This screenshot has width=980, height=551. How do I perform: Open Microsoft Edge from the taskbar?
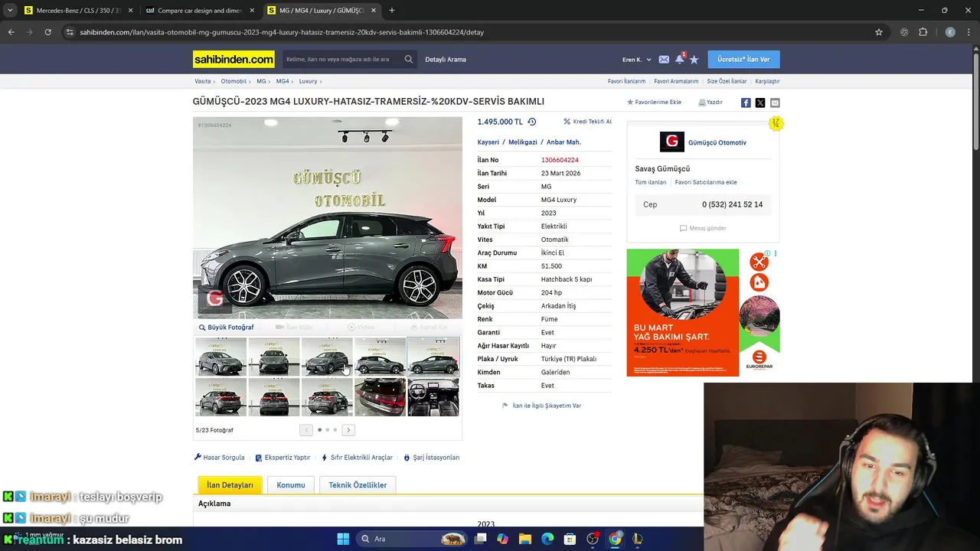point(547,539)
